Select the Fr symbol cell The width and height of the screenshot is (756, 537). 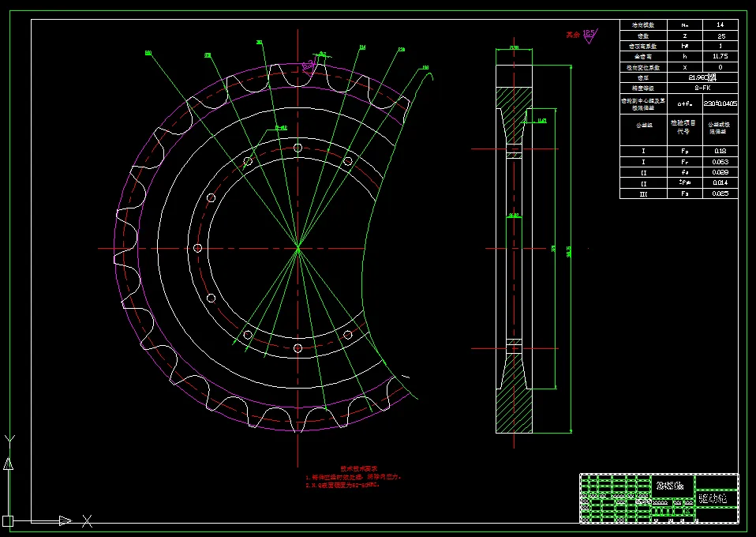pyautogui.click(x=685, y=162)
